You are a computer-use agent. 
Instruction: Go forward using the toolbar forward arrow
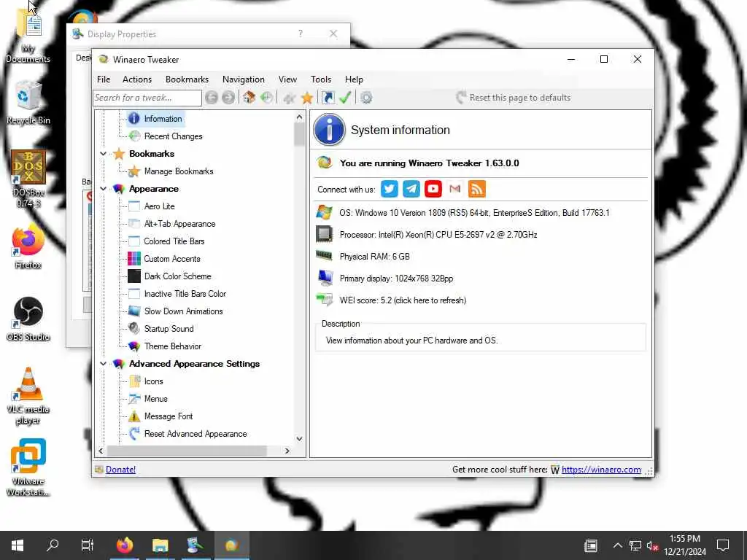(x=228, y=98)
